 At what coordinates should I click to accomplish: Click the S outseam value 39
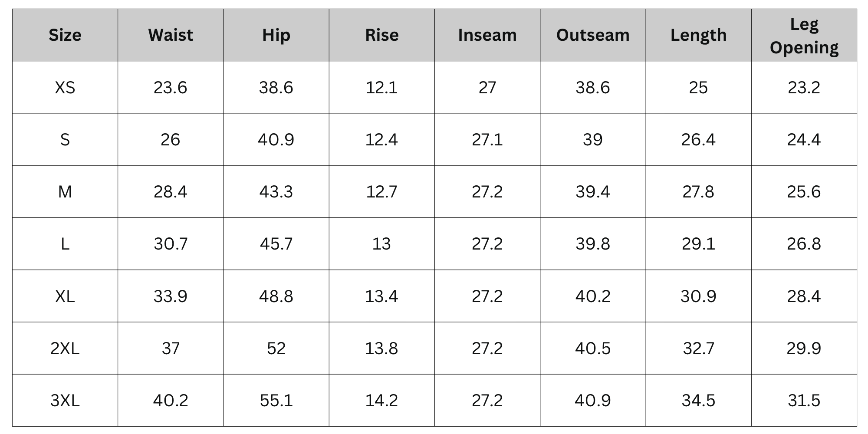pyautogui.click(x=593, y=140)
